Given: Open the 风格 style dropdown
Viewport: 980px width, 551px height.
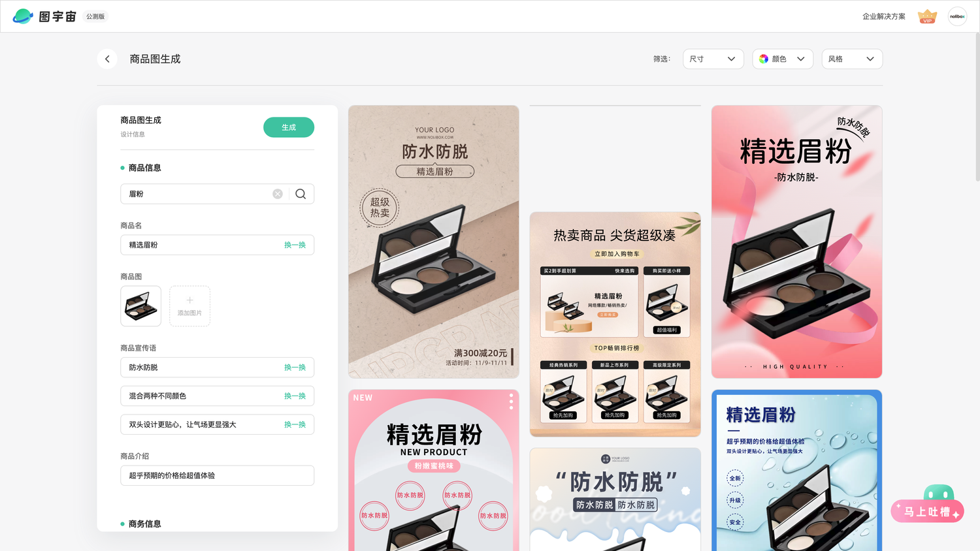Looking at the screenshot, I should (x=852, y=59).
